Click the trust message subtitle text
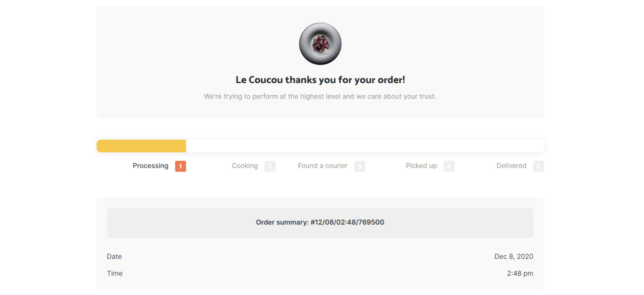Viewport: 644px width, 295px height. pos(320,96)
